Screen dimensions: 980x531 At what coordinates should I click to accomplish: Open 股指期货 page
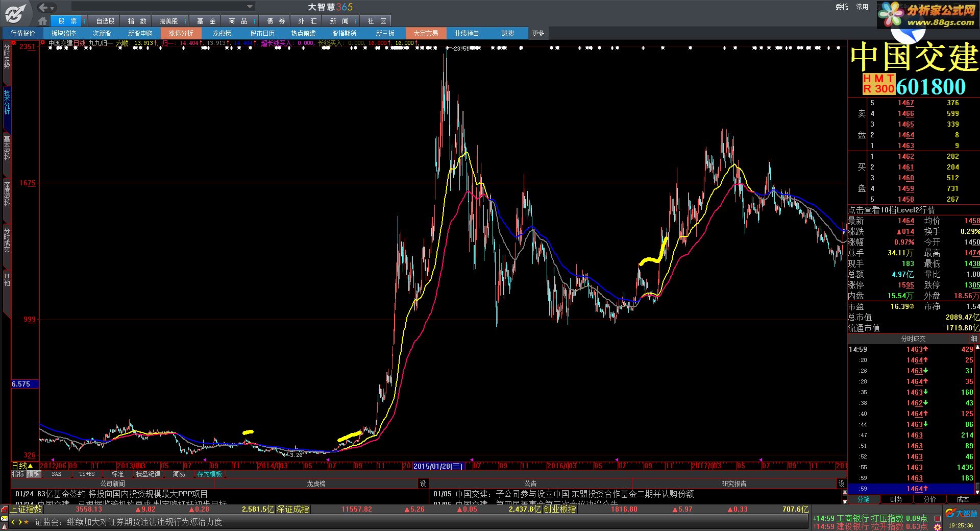(x=344, y=33)
